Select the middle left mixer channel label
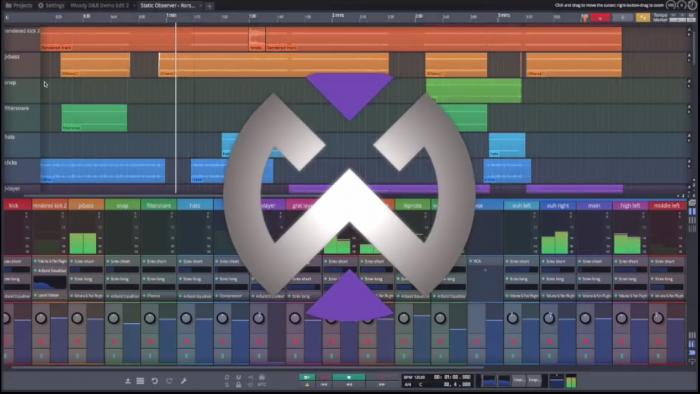Screen dimensions: 700x394 (x=667, y=205)
